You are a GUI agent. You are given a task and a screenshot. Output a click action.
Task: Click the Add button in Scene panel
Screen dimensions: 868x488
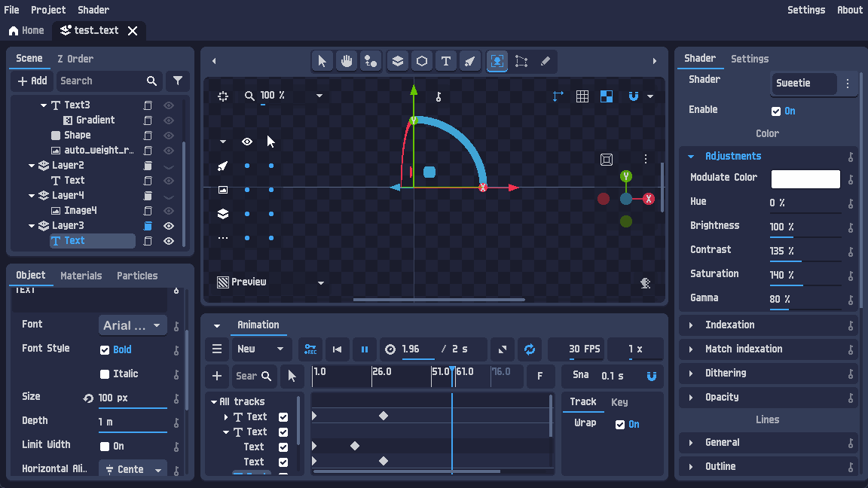32,81
